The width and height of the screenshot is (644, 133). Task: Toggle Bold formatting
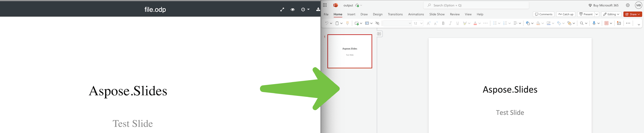pos(443,23)
